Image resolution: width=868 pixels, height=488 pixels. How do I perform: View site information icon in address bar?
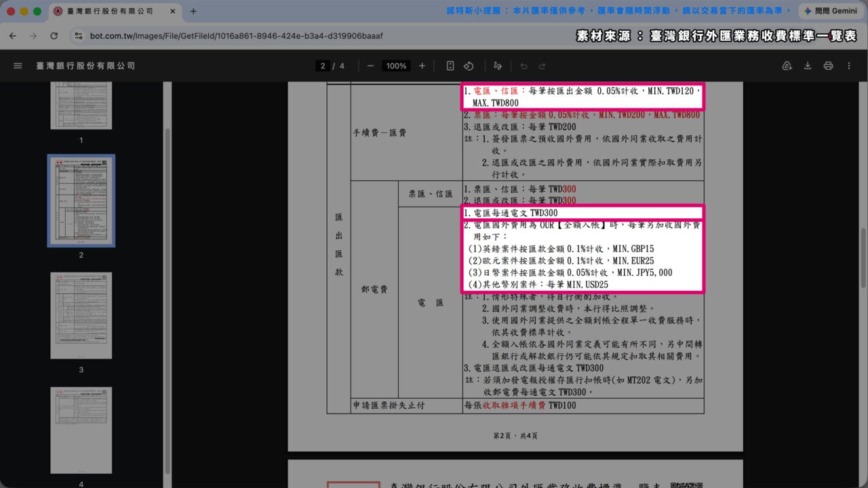(x=79, y=35)
